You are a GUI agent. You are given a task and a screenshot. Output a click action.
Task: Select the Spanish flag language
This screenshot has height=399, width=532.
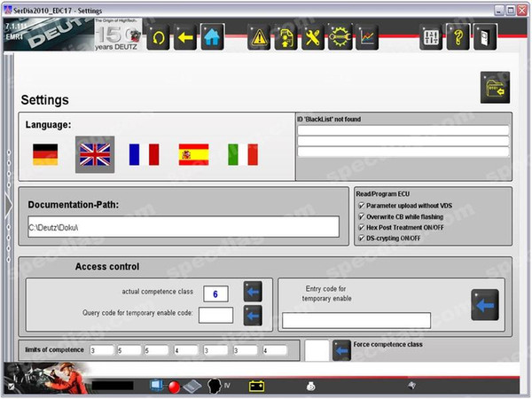pos(193,154)
